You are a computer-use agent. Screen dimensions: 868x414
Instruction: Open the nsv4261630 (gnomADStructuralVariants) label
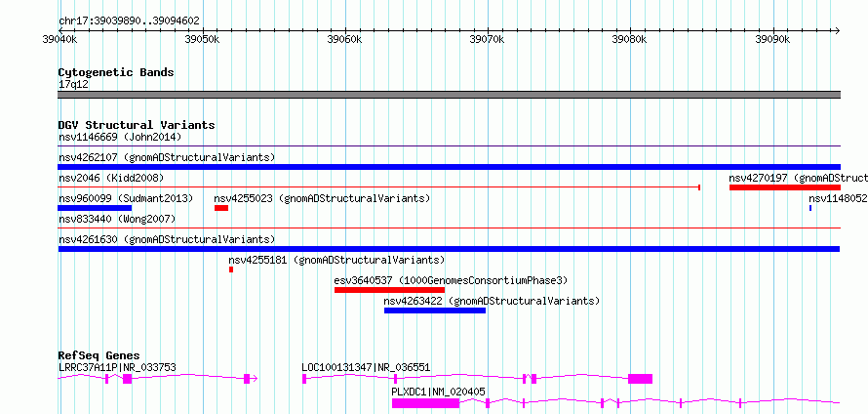(x=167, y=239)
